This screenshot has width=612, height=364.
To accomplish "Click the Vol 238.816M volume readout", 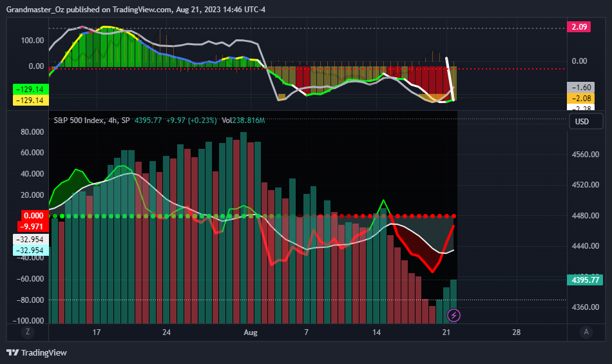I will pyautogui.click(x=243, y=120).
